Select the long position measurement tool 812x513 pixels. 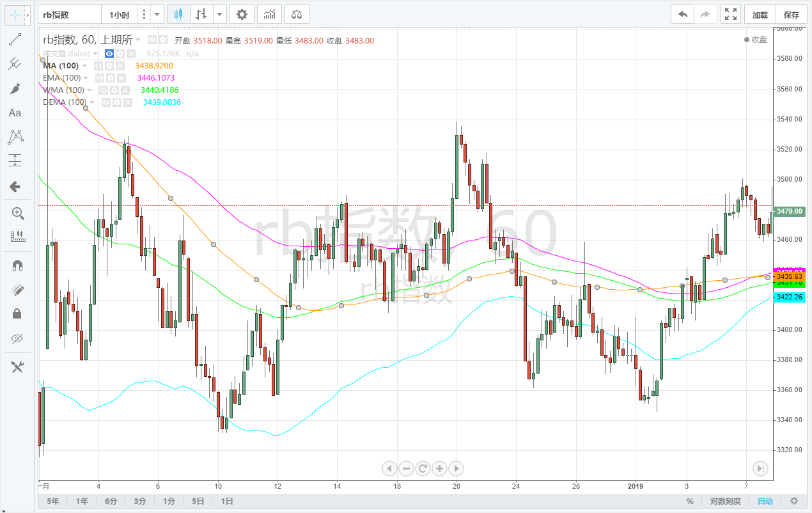pos(15,161)
